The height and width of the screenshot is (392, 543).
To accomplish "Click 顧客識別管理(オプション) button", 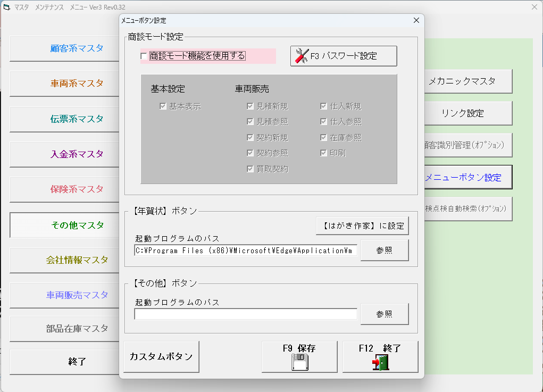I will coord(468,145).
